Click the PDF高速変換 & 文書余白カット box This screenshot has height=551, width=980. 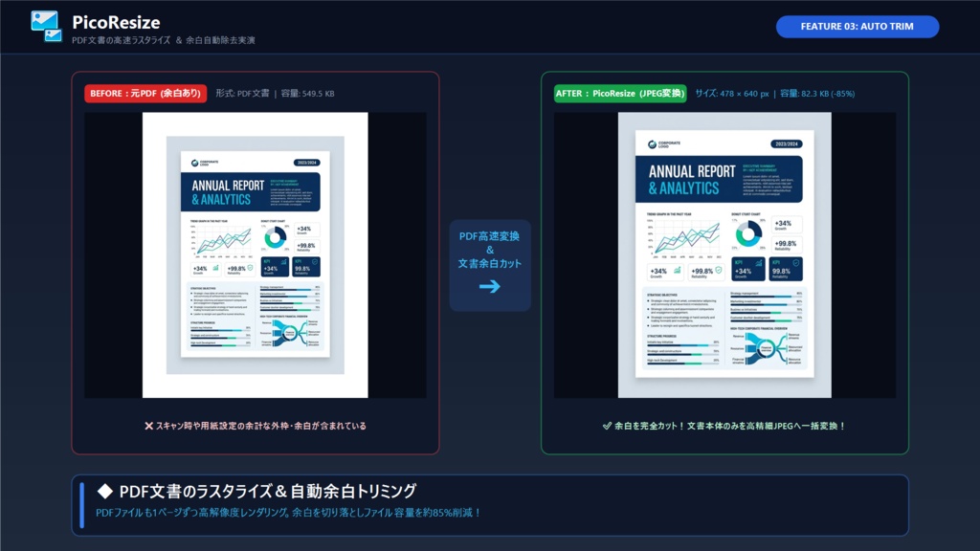(x=490, y=266)
